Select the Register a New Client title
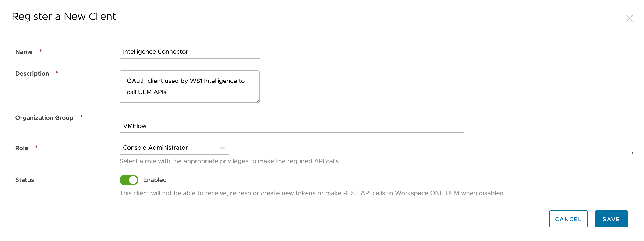Image resolution: width=644 pixels, height=241 pixels. (x=64, y=16)
